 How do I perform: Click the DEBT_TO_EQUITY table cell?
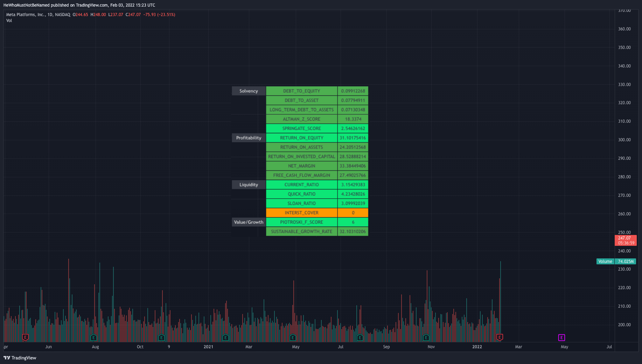302,91
